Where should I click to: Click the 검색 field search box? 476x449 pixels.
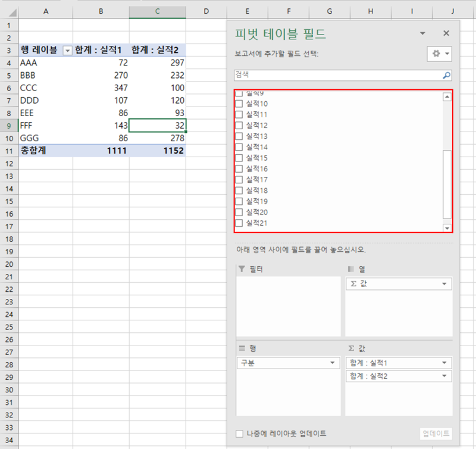(343, 75)
